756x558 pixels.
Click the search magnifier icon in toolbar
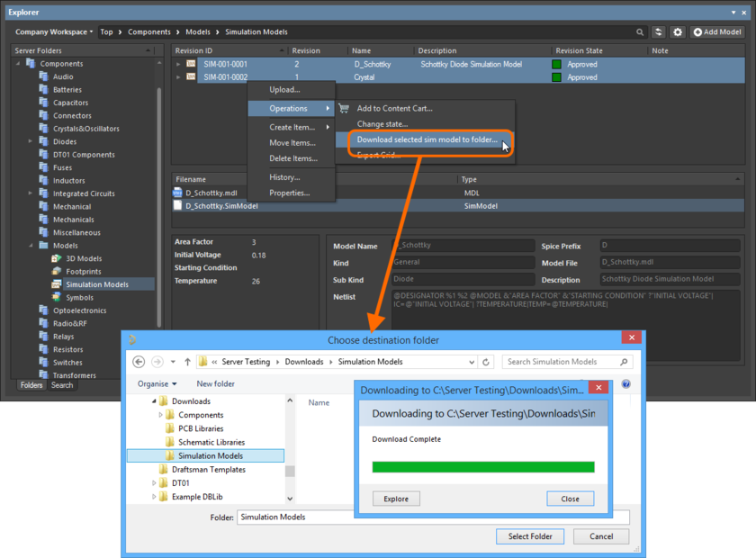point(640,31)
